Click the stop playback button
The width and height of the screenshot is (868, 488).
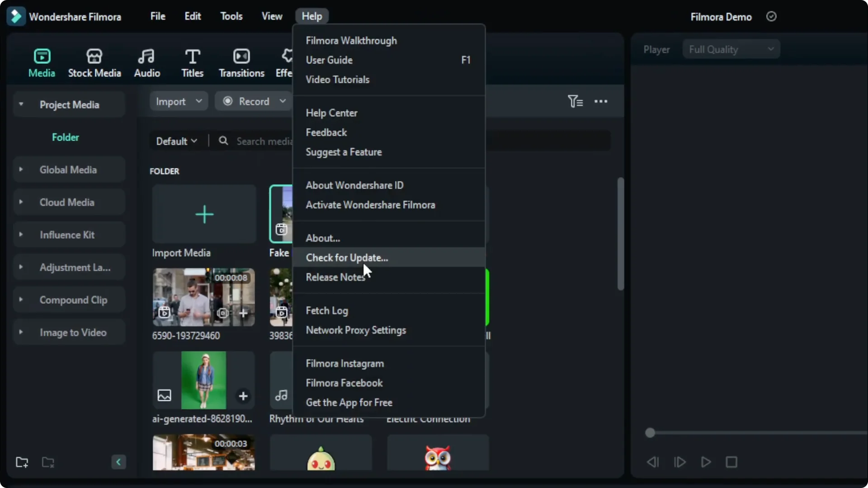click(731, 462)
